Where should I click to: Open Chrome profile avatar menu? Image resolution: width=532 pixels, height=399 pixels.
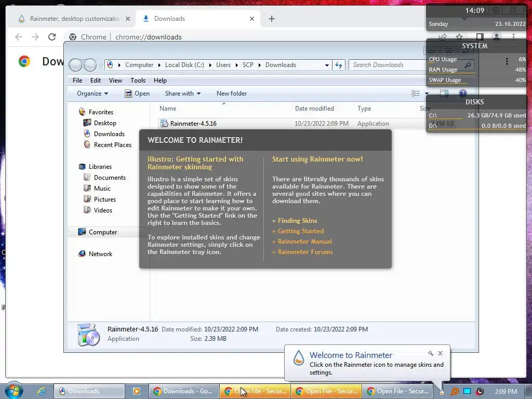coord(496,37)
